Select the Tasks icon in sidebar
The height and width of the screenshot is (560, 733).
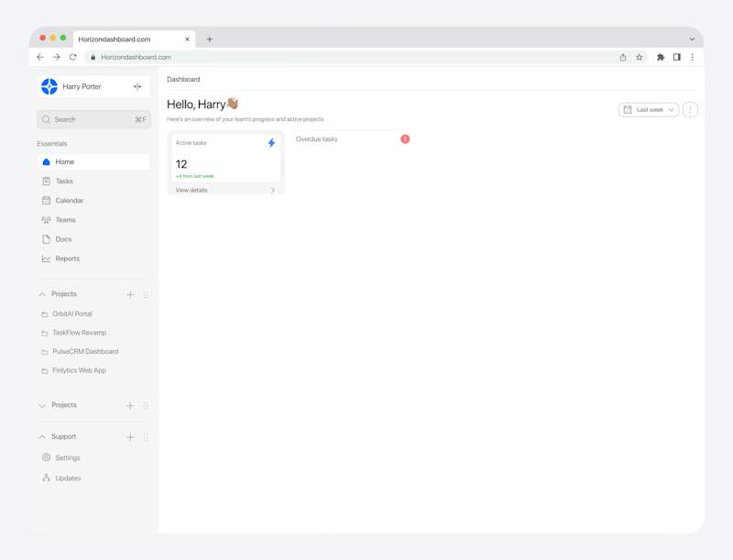(x=47, y=181)
